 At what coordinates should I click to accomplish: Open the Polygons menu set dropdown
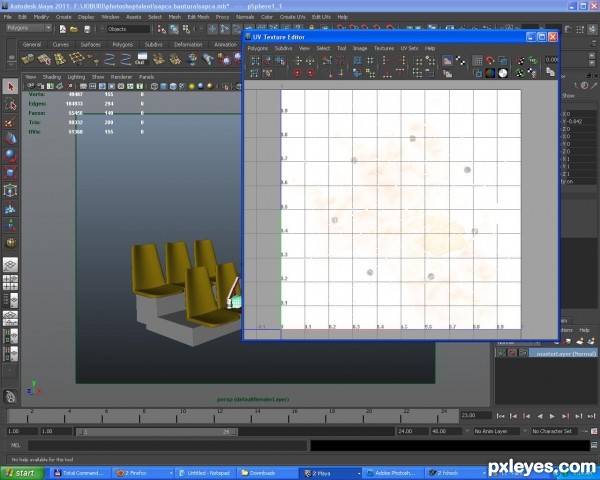(29, 28)
